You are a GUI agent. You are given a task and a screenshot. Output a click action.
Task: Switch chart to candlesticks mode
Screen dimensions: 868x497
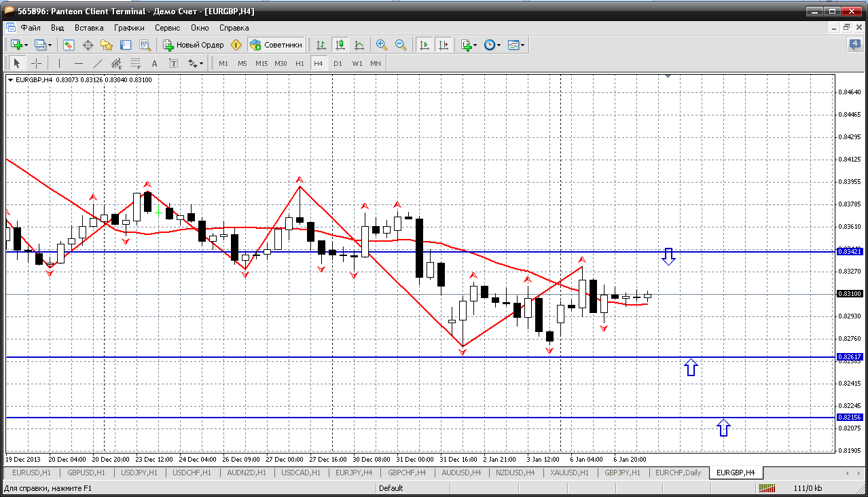(340, 45)
